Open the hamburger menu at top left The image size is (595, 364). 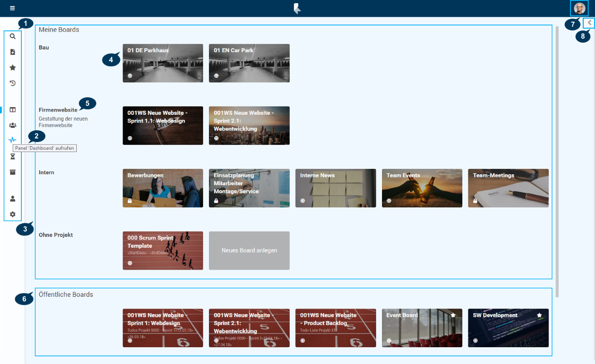tap(12, 8)
